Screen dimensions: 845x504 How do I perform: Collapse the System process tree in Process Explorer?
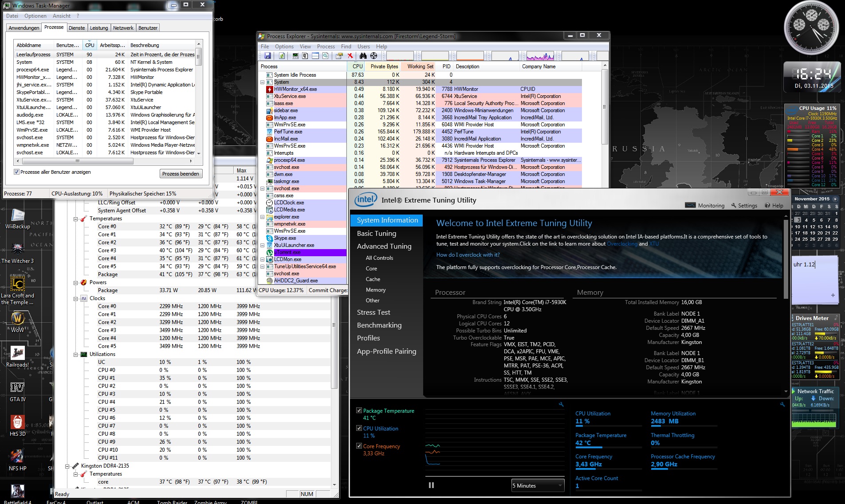coord(262,82)
